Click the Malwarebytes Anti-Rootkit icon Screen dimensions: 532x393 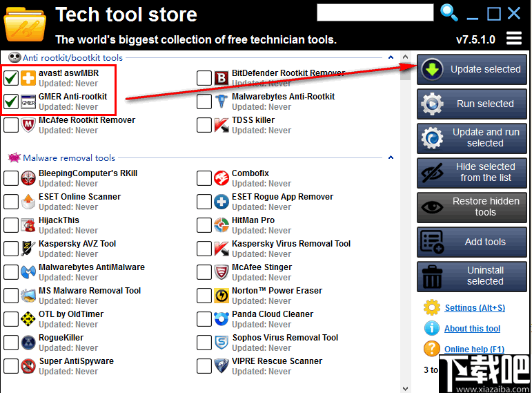[221, 102]
